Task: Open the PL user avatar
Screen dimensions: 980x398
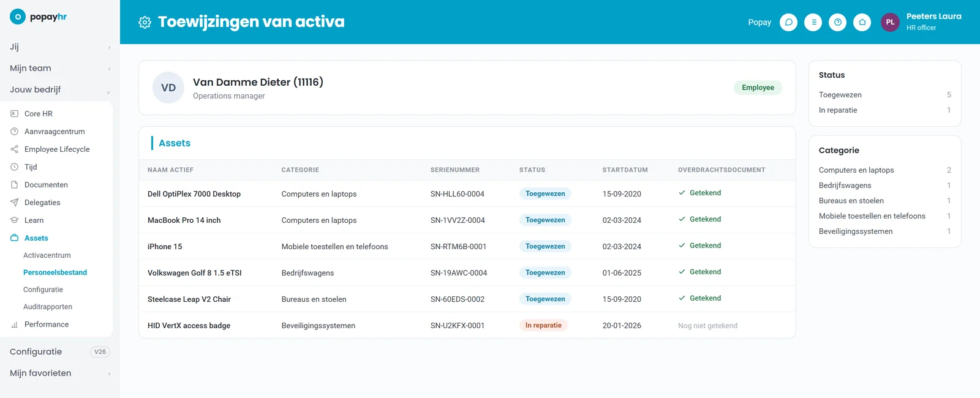Action: point(890,22)
